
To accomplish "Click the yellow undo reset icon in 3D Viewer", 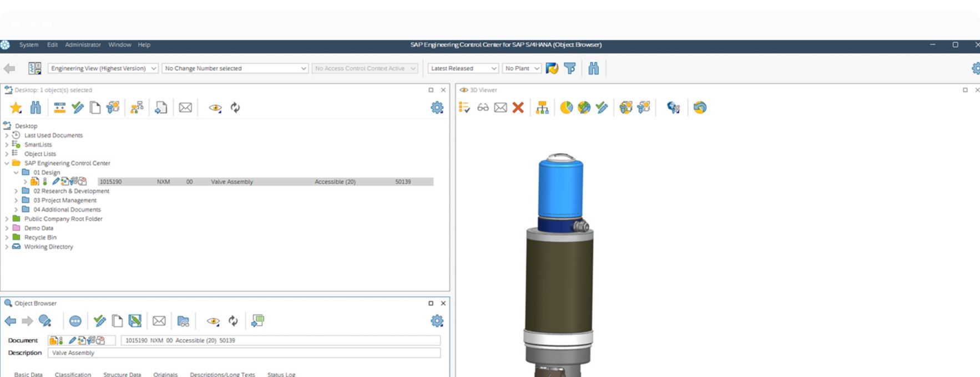I will (x=700, y=108).
